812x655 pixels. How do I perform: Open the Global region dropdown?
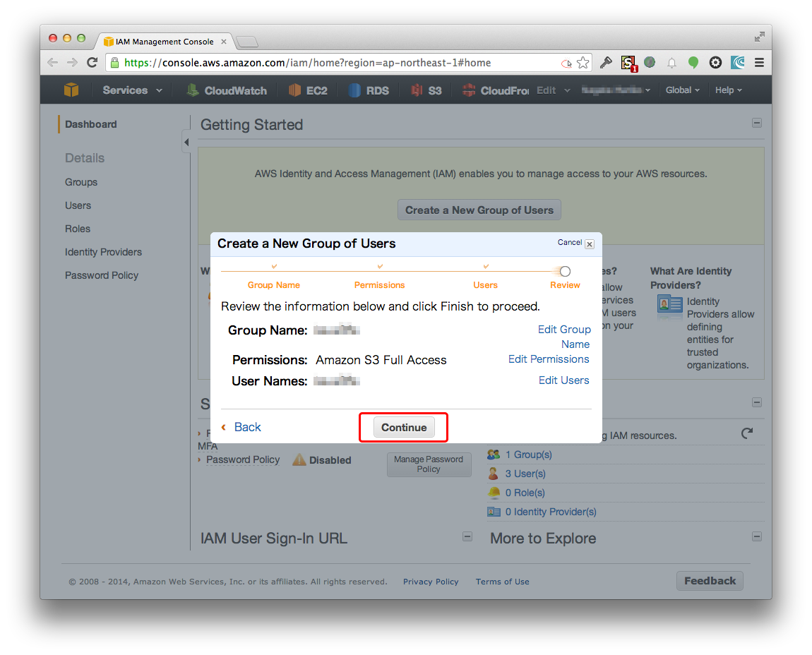pos(682,90)
